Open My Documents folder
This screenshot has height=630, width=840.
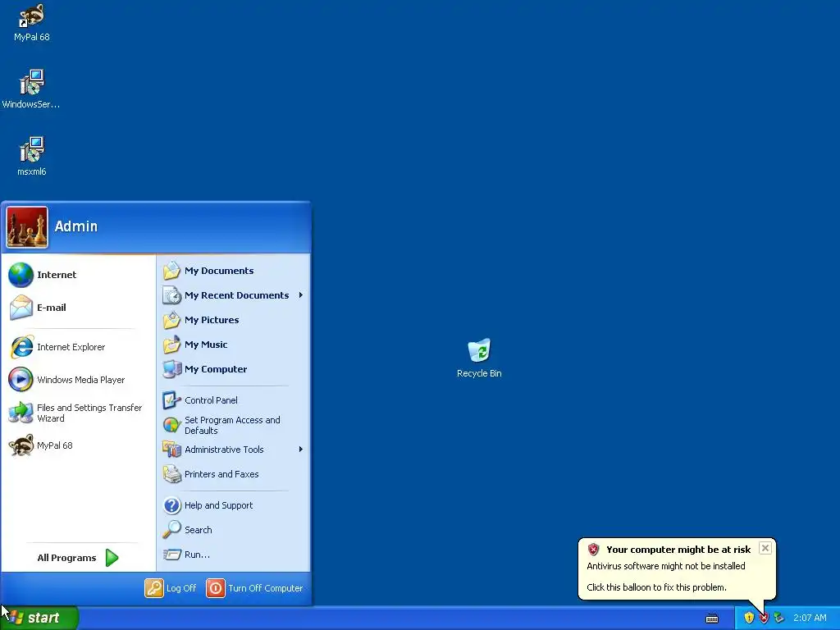tap(234, 271)
